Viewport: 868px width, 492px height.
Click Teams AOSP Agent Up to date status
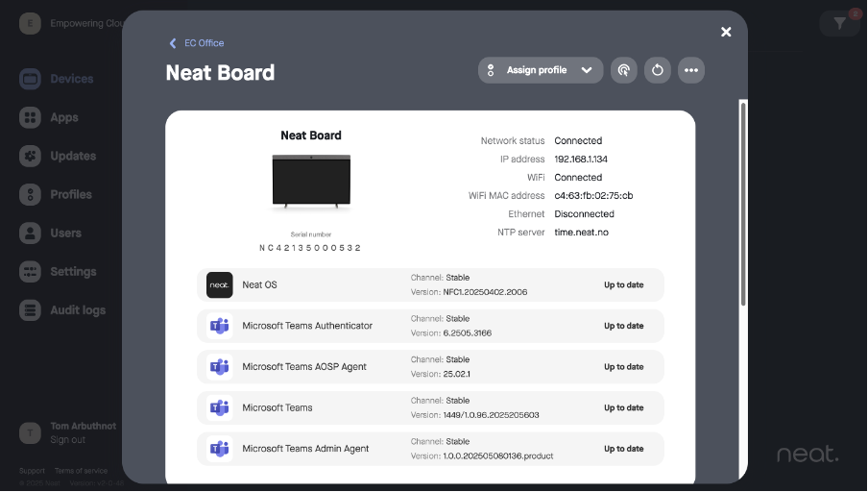pyautogui.click(x=624, y=367)
